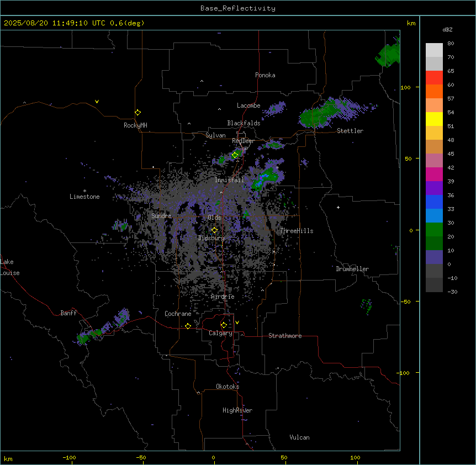Viewport: 476px width, 465px height.
Task: Click the Airdrie city label
Action: [x=223, y=297]
